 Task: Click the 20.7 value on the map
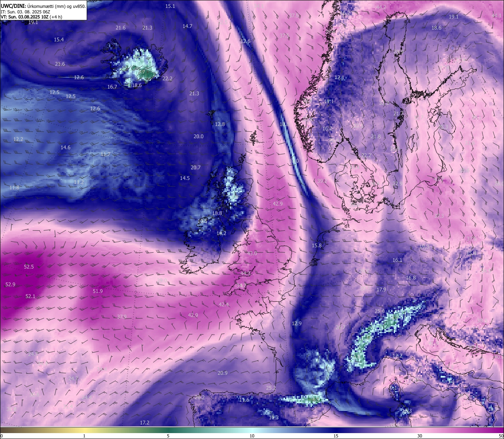coord(196,167)
